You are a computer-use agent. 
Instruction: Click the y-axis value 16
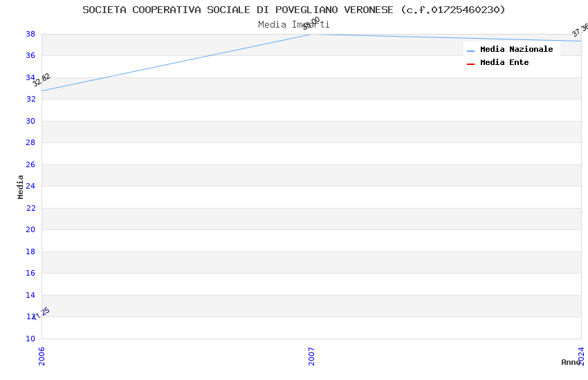[x=30, y=273]
